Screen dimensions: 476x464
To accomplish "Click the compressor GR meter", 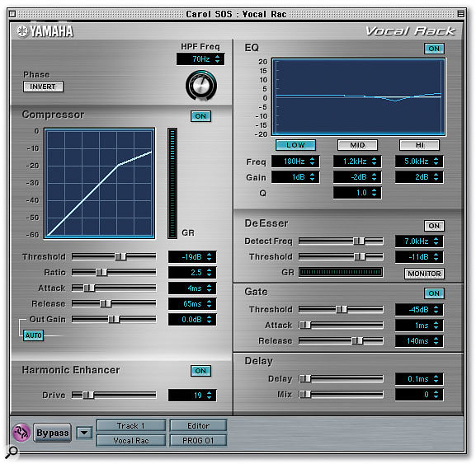I will [172, 183].
